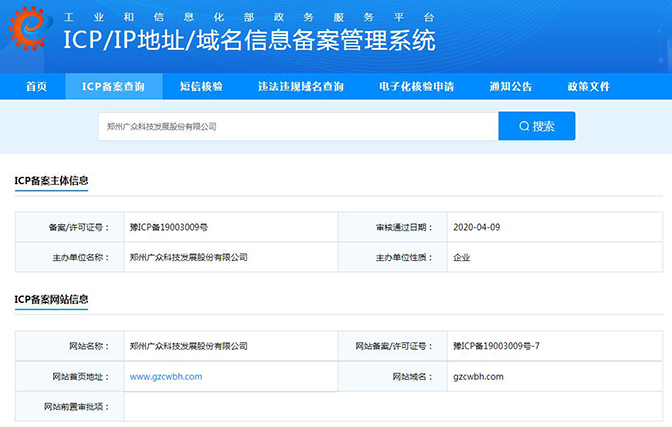Click the license number 豫ICP备19003009号
The image size is (672, 427).
(169, 227)
